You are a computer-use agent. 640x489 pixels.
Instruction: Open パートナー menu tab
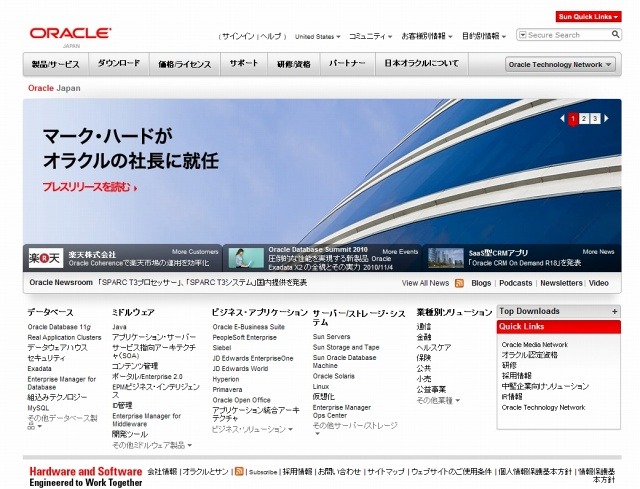(347, 64)
